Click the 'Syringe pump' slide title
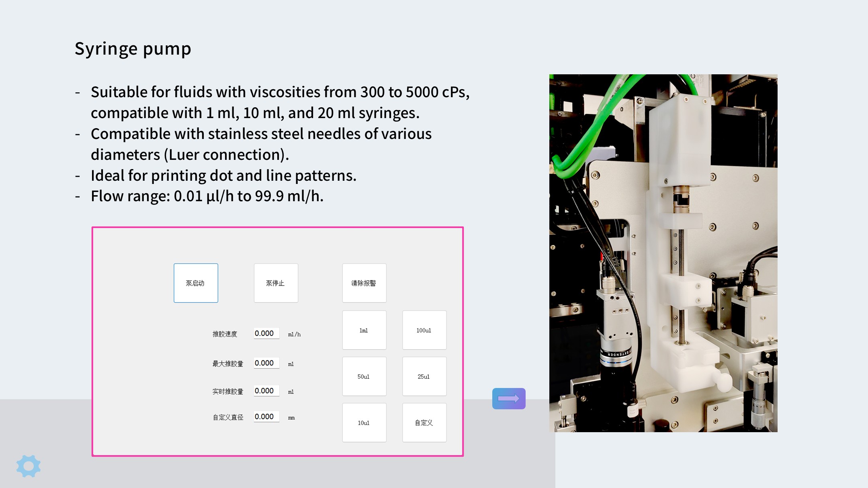The width and height of the screenshot is (868, 488). pos(133,49)
